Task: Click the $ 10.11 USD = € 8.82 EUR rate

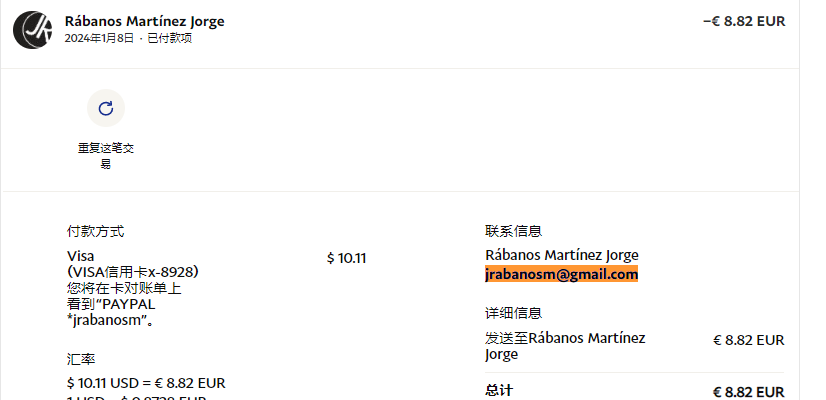Action: (x=146, y=382)
